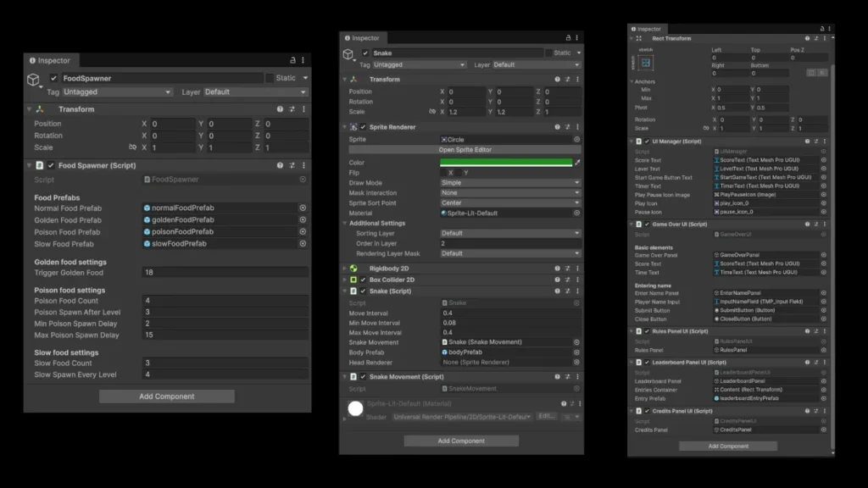This screenshot has height=488, width=868.
Task: Click material Edit button in Snake Inspector
Action: tap(546, 417)
